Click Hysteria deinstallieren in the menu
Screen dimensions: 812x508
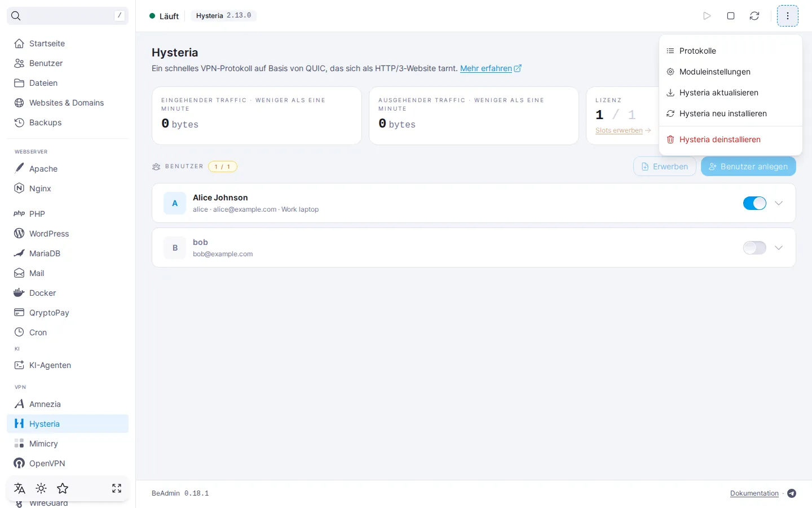[731, 139]
